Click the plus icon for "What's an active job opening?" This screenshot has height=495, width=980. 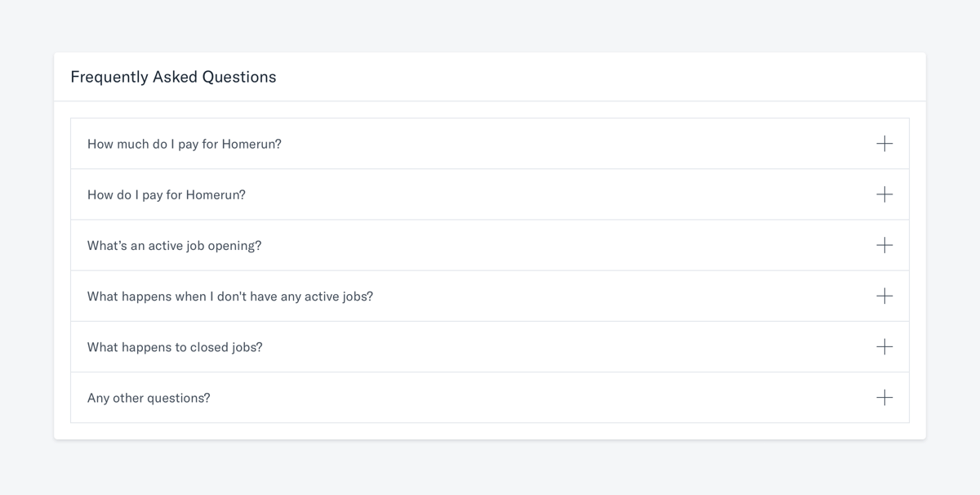click(x=884, y=245)
